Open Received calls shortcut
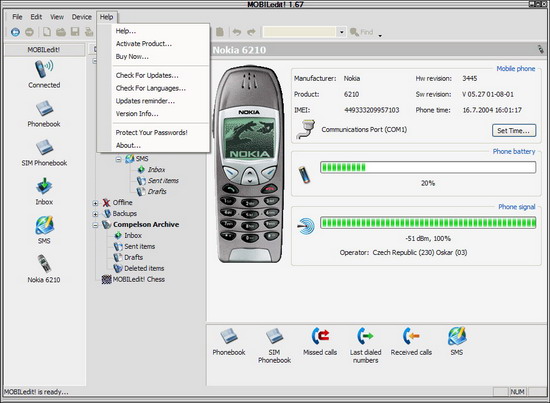The height and width of the screenshot is (403, 550). (x=411, y=336)
